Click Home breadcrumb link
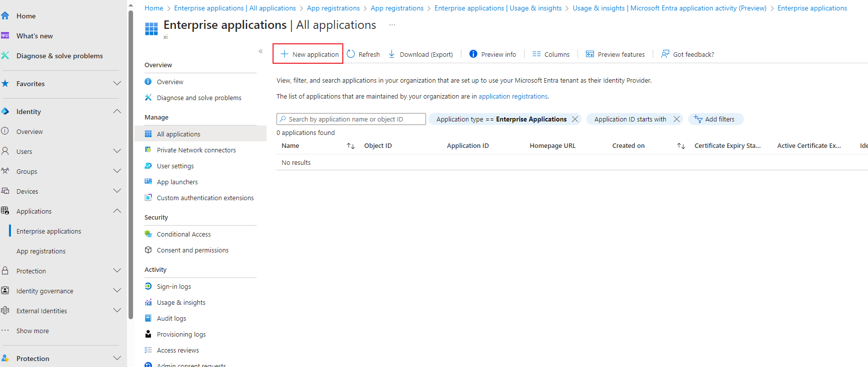868x367 pixels. (154, 8)
